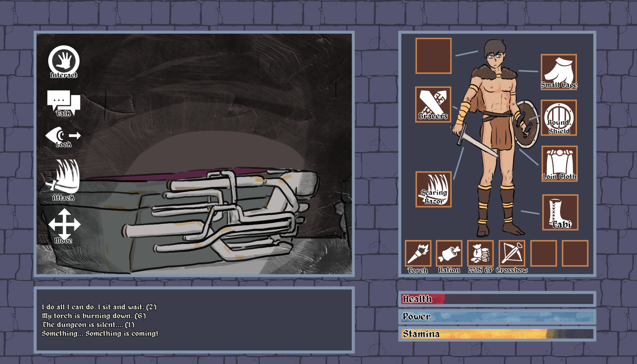The image size is (637, 364).
Task: Select the Loin Cloth equipment slot
Action: [x=559, y=163]
